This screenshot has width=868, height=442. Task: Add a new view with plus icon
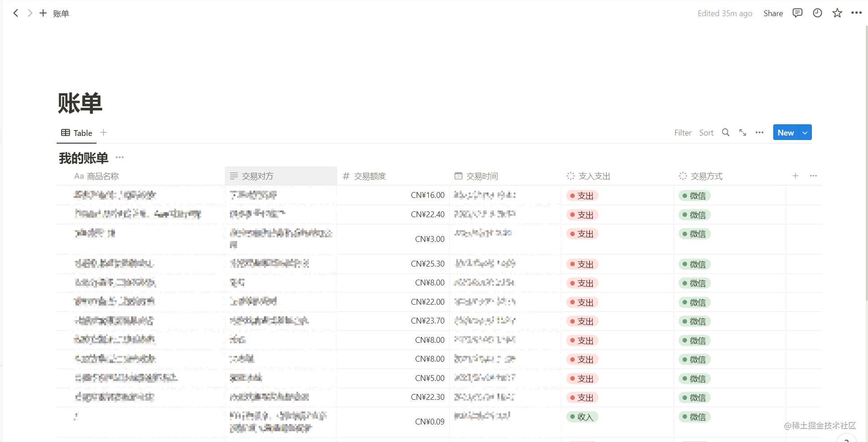[x=104, y=132]
